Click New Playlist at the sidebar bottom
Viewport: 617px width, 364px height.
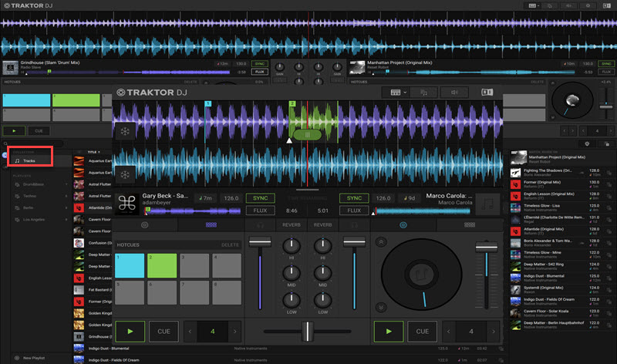[30, 358]
